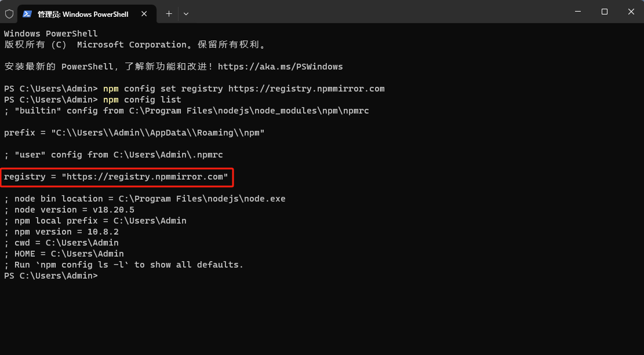Screen dimensions: 644x355
Task: Click the PowerShell icon on the tab
Action: coord(27,14)
